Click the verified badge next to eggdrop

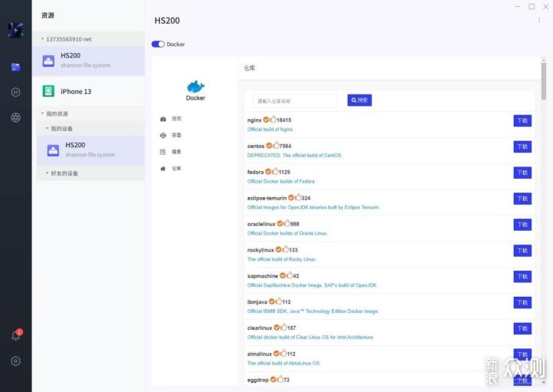[x=273, y=379]
